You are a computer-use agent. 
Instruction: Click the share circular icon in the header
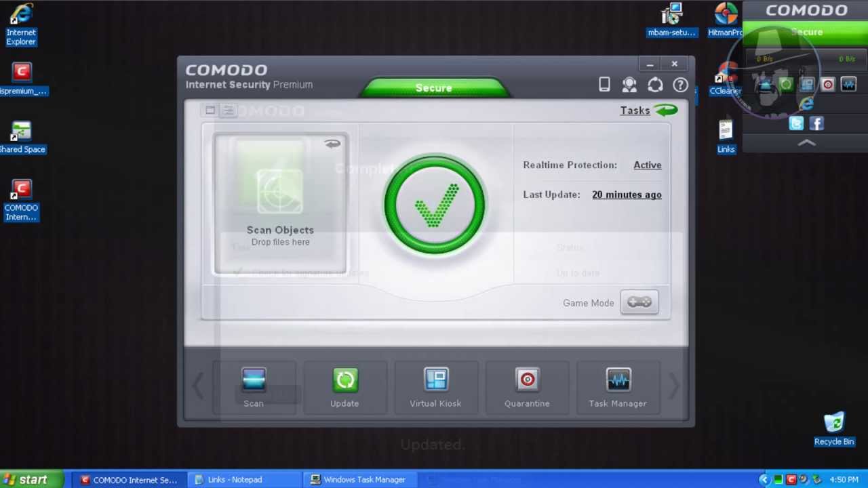pyautogui.click(x=655, y=85)
